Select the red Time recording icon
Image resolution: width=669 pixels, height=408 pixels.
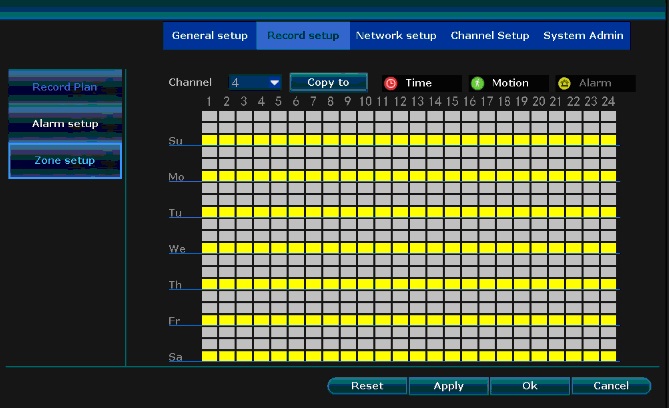(x=391, y=83)
